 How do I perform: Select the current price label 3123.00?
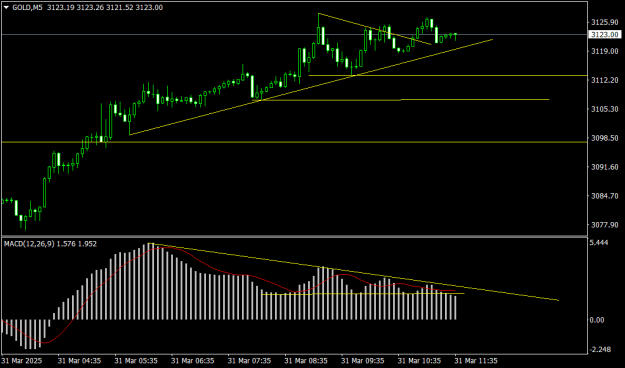pyautogui.click(x=604, y=35)
